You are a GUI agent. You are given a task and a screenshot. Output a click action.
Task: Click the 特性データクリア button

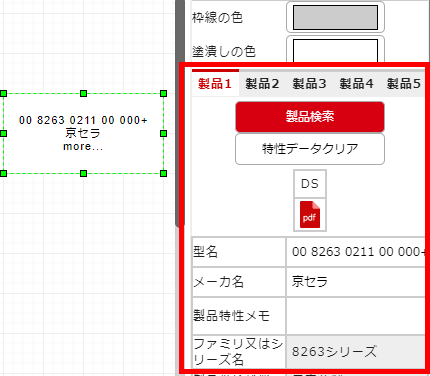pos(310,149)
